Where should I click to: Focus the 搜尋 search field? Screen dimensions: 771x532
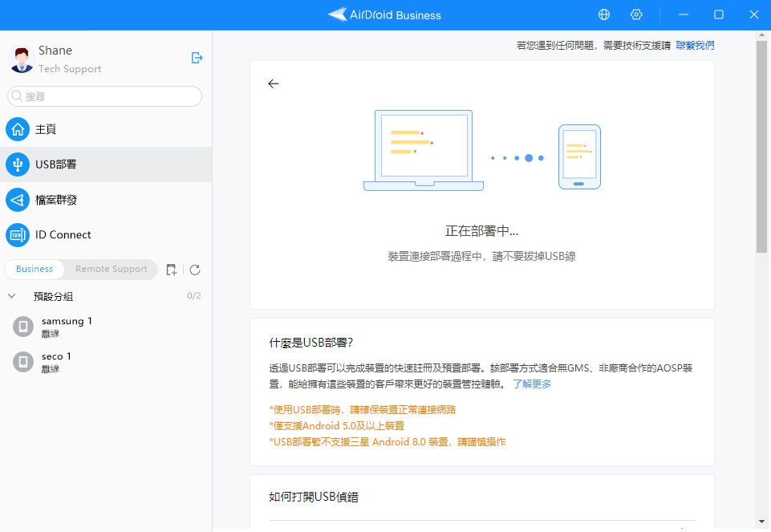pos(105,96)
